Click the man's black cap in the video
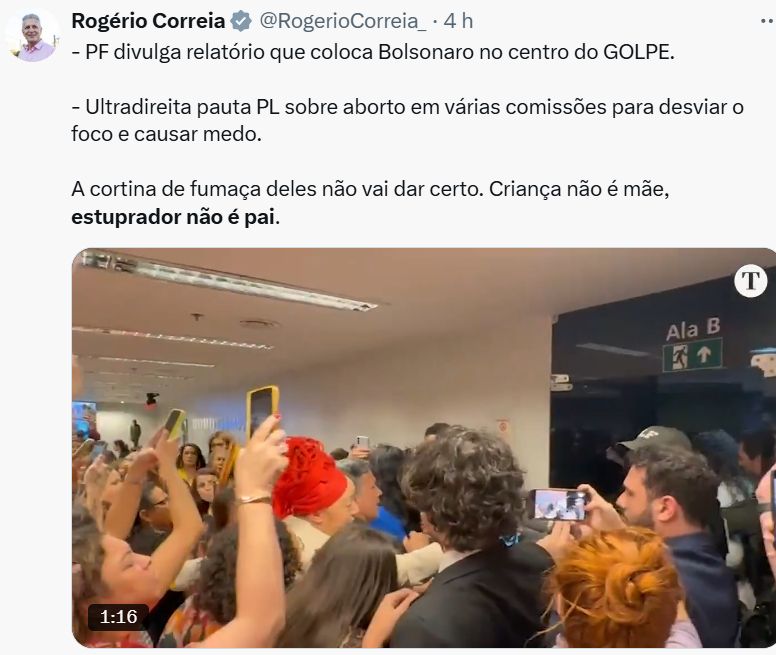The image size is (776, 655). 651,439
